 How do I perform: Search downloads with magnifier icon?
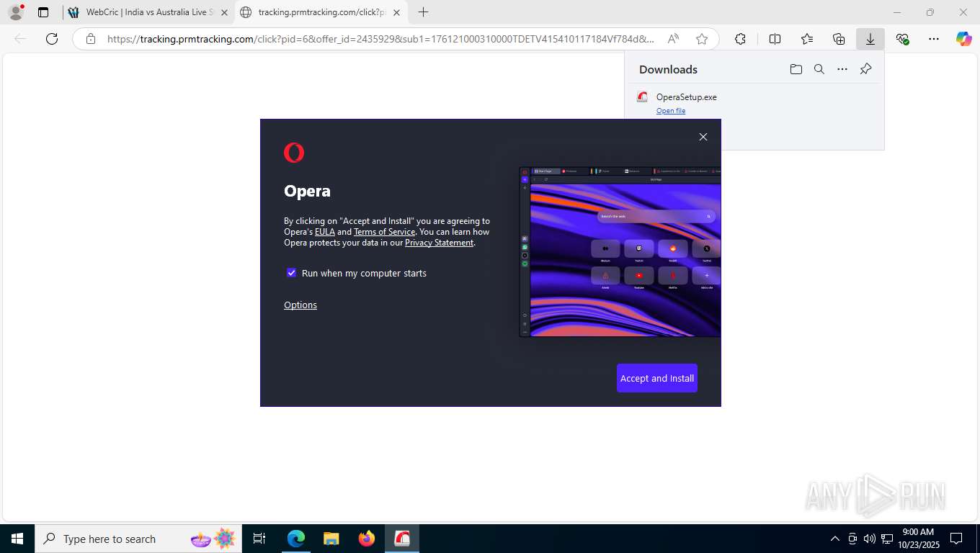point(819,69)
